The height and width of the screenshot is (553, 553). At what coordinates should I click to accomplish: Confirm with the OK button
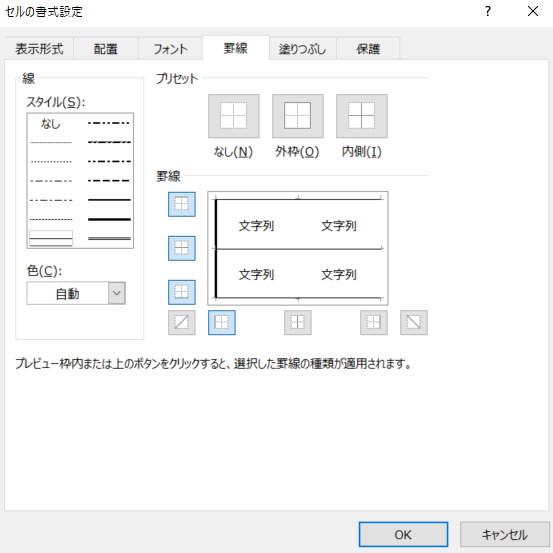click(x=403, y=534)
